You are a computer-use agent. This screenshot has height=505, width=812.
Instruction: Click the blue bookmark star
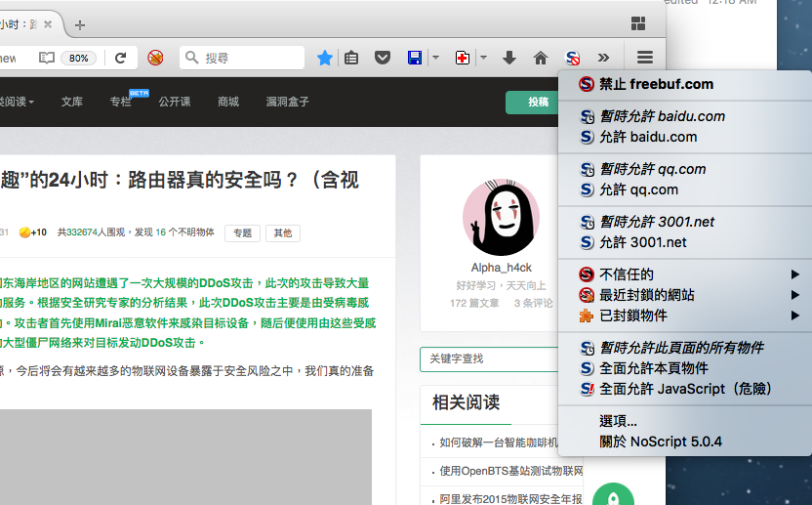(x=325, y=58)
